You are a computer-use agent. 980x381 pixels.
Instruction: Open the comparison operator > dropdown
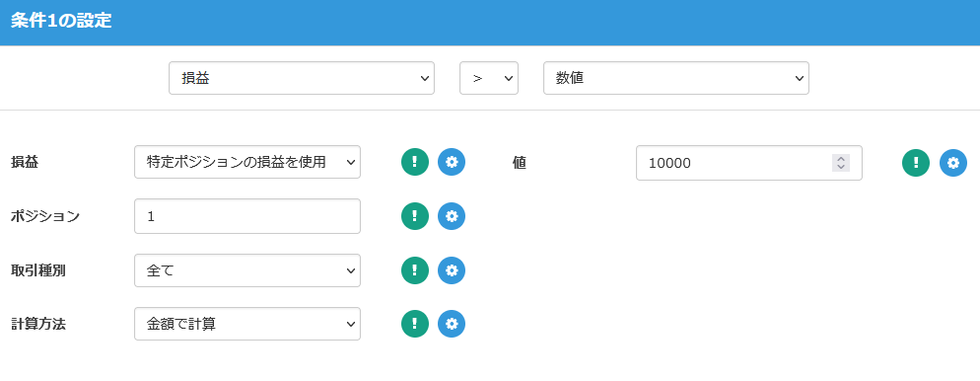pyautogui.click(x=489, y=78)
